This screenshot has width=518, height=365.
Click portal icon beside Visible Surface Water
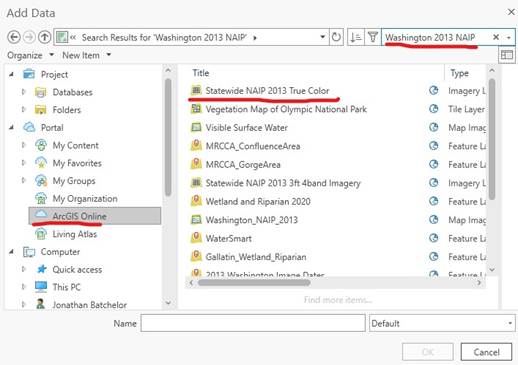click(433, 127)
